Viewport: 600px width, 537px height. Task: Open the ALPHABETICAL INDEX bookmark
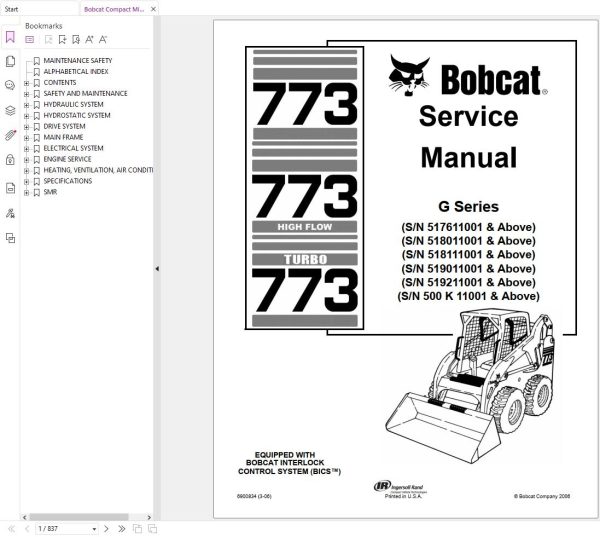tap(76, 72)
